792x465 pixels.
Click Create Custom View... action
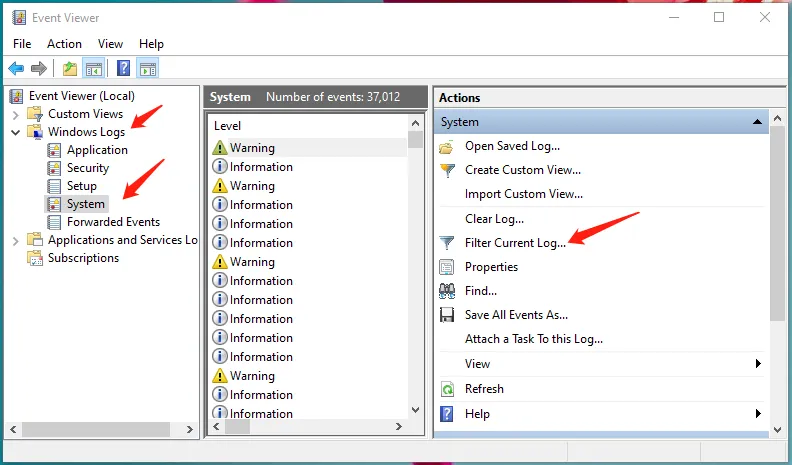coord(523,170)
